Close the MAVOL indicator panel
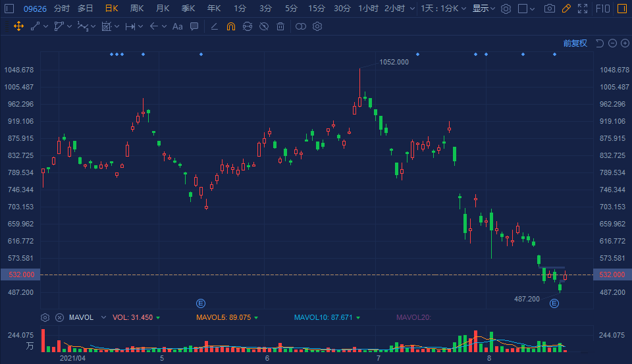This screenshot has width=632, height=364. (x=59, y=317)
